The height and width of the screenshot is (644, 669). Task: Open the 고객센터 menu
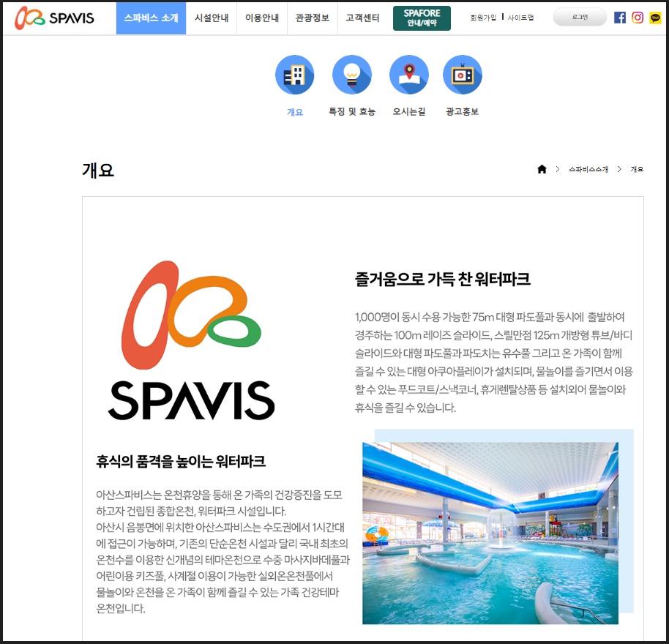[362, 18]
